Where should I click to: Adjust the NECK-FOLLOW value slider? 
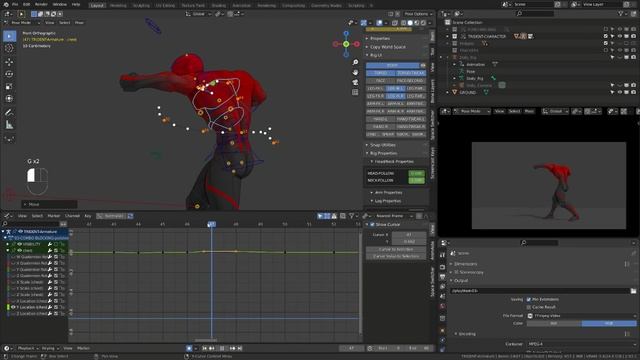417,180
